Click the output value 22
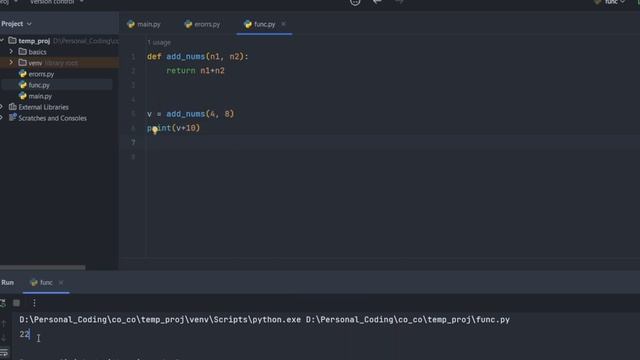Viewport: 640px width, 360px height. point(24,334)
